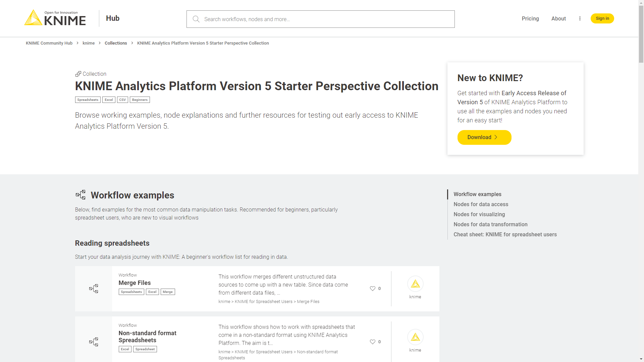Viewport: 644px width, 362px height.
Task: Click Non-standard format Spreadsheets workflow icon
Action: pos(94,342)
